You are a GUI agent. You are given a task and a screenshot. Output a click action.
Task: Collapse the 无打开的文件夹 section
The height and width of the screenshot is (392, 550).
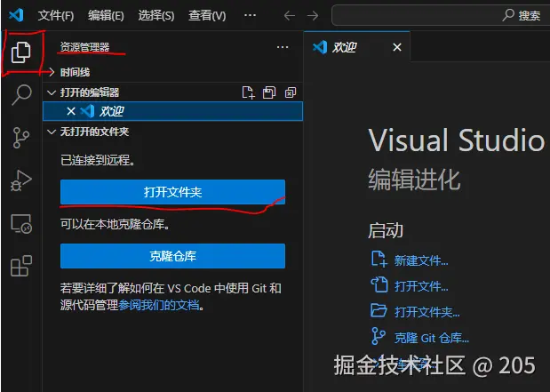pyautogui.click(x=52, y=132)
